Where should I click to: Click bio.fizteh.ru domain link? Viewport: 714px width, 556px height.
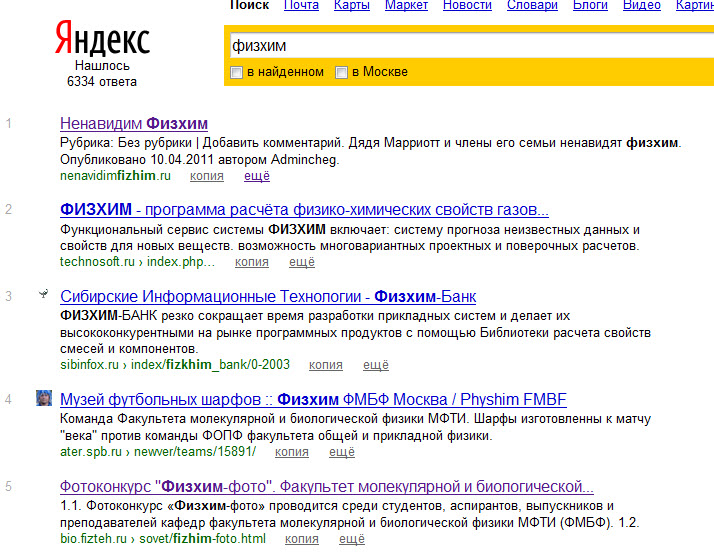93,539
